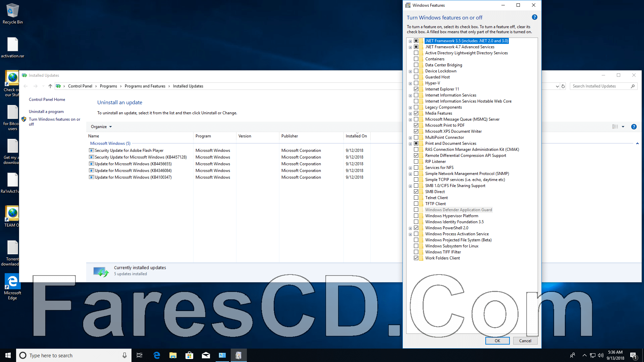This screenshot has height=362, width=644.
Task: Click the Programs breadcrumb segment
Action: [108, 86]
